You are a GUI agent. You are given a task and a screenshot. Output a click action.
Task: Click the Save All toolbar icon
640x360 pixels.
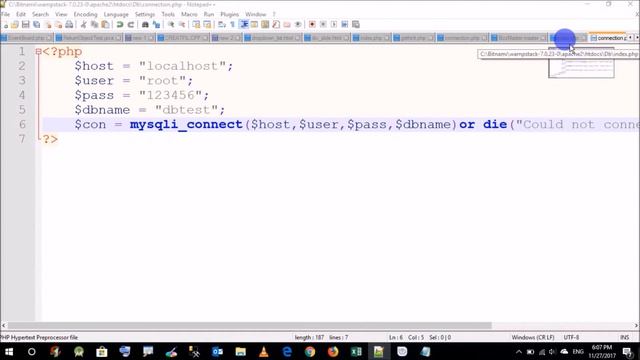(37, 24)
